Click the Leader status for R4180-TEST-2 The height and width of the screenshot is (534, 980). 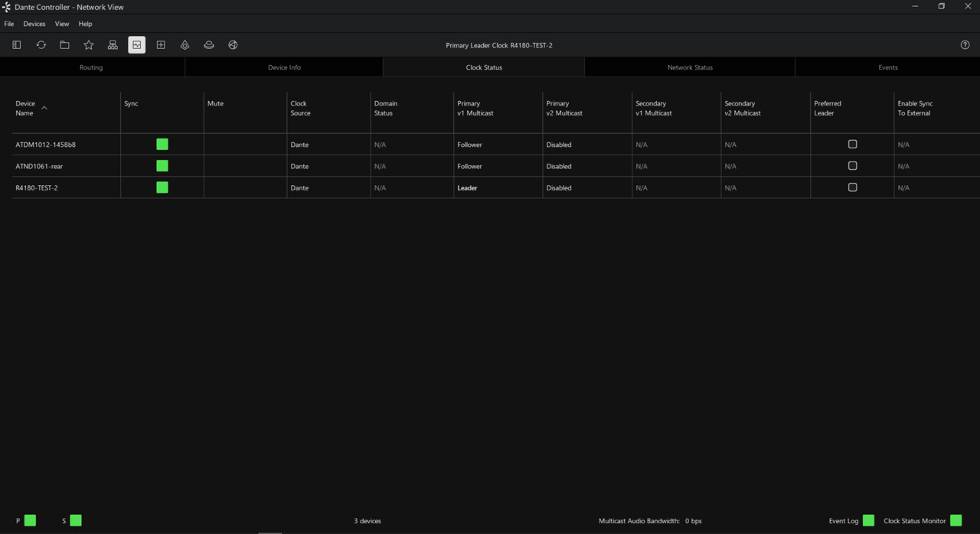pyautogui.click(x=467, y=187)
